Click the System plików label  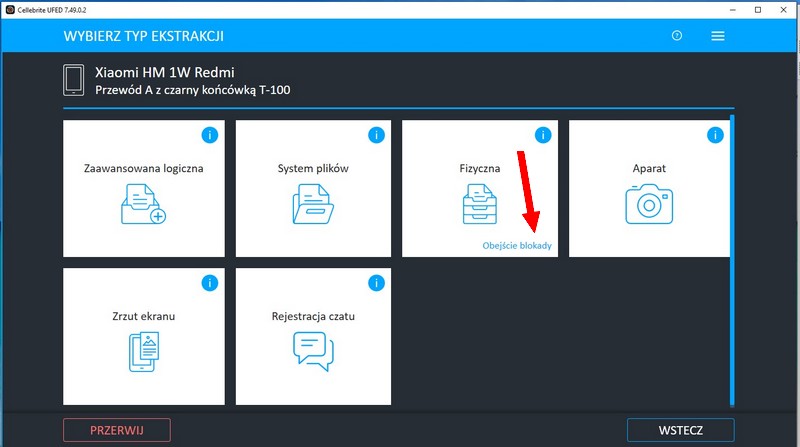click(x=313, y=168)
